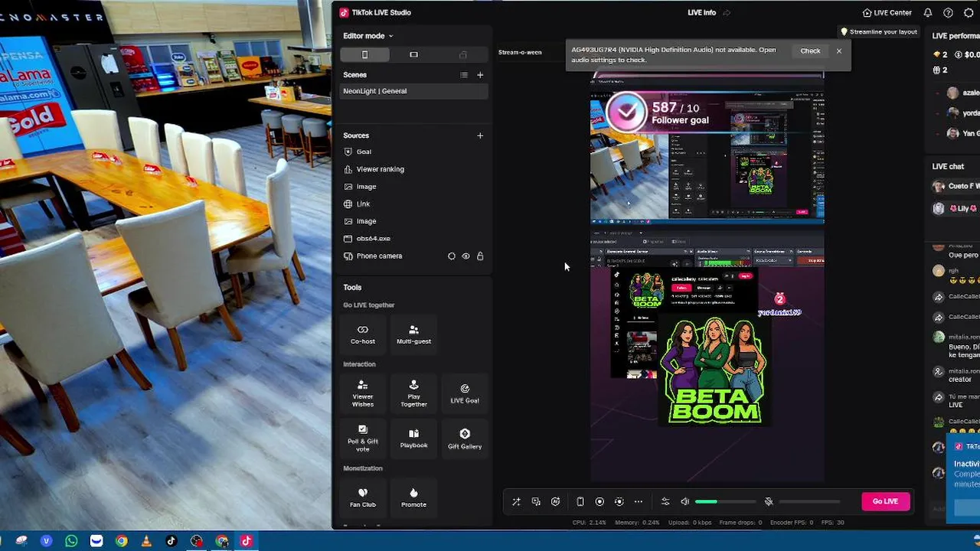Click the AI toolbar icon
Screen dimensions: 980x551
(555, 502)
